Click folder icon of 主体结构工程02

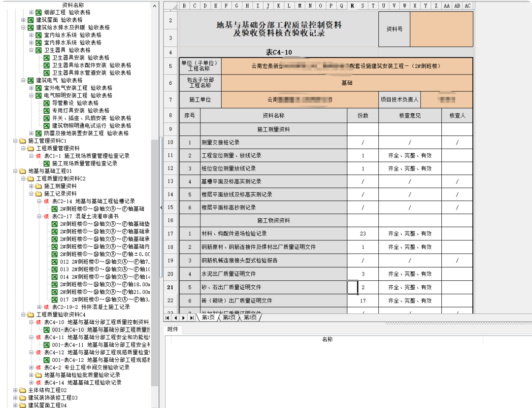(23, 390)
